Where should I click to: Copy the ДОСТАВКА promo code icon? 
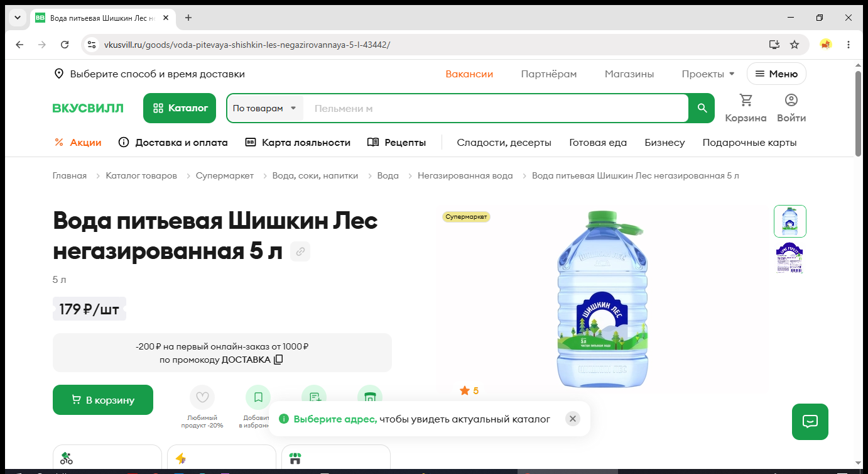click(278, 360)
